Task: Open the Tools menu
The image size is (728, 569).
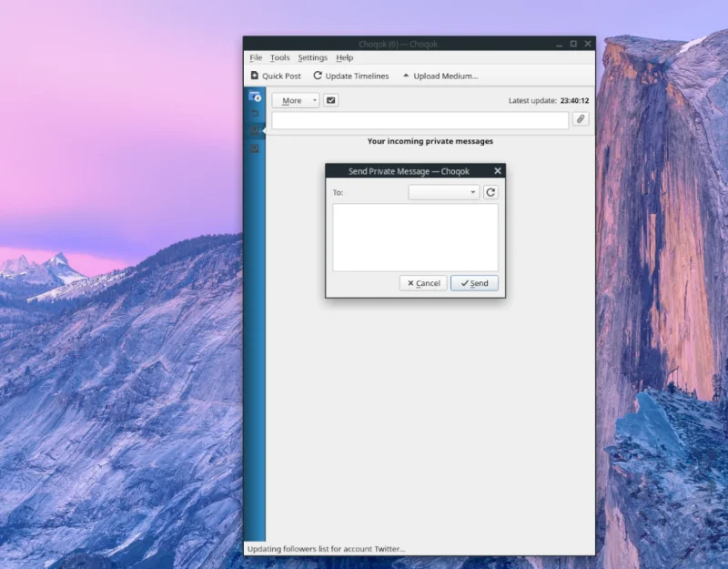Action: (280, 57)
